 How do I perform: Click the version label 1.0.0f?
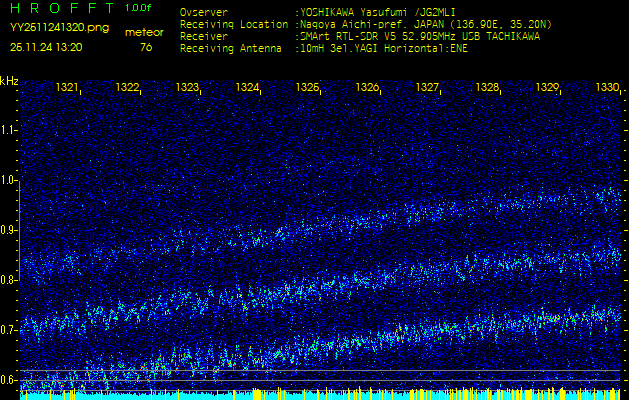138,8
